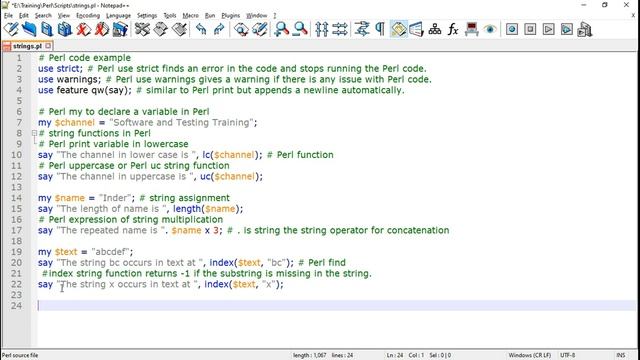640x360 pixels.
Task: Stop macro recording
Action: [x=530, y=29]
